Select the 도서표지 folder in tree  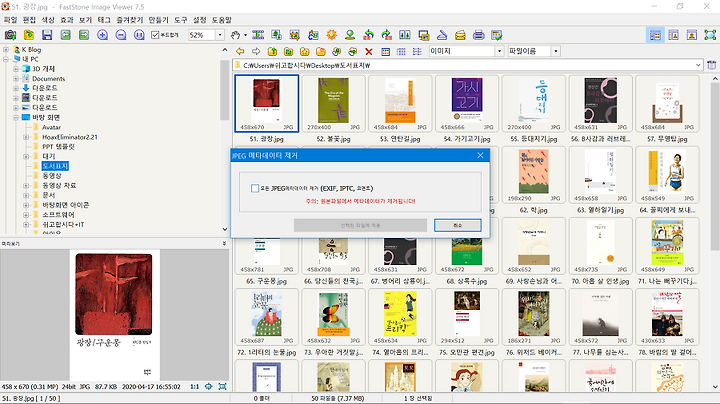(55, 166)
